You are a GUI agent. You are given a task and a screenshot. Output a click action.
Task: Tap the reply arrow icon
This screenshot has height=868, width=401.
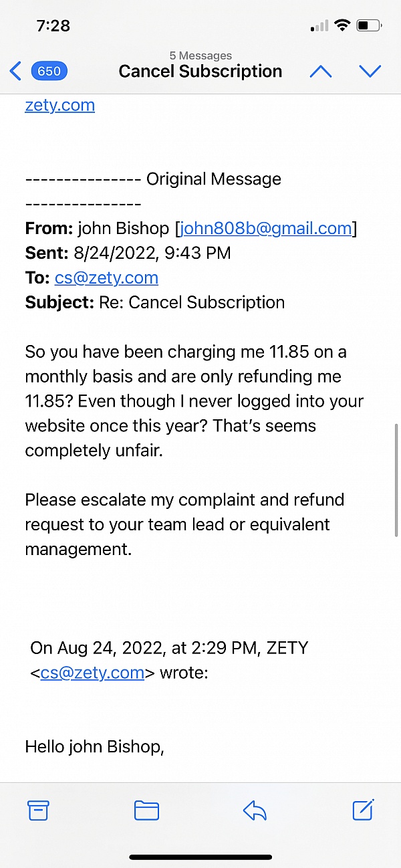point(255,810)
